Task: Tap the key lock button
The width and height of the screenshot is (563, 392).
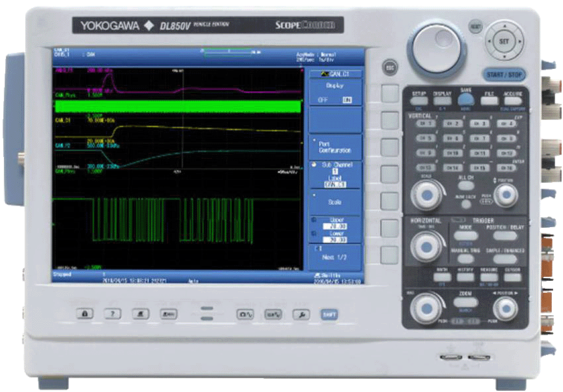Action: pos(85,314)
